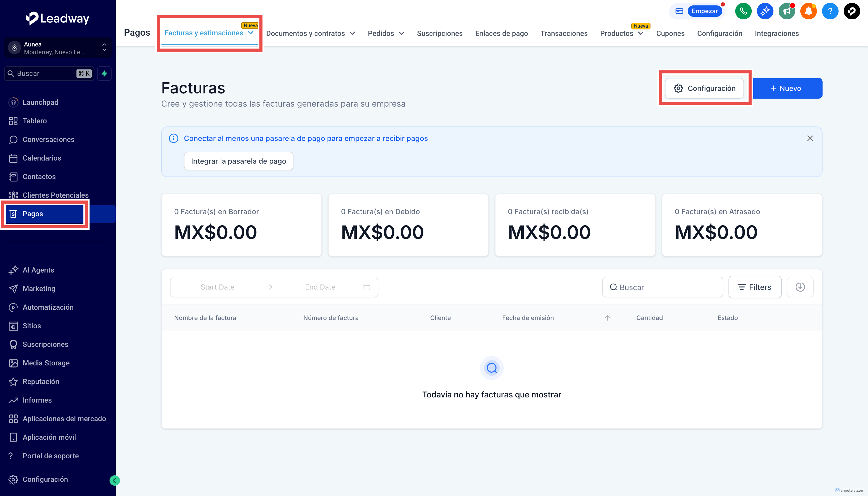Click Integrar la pasarela de pago
868x496 pixels.
coord(238,161)
